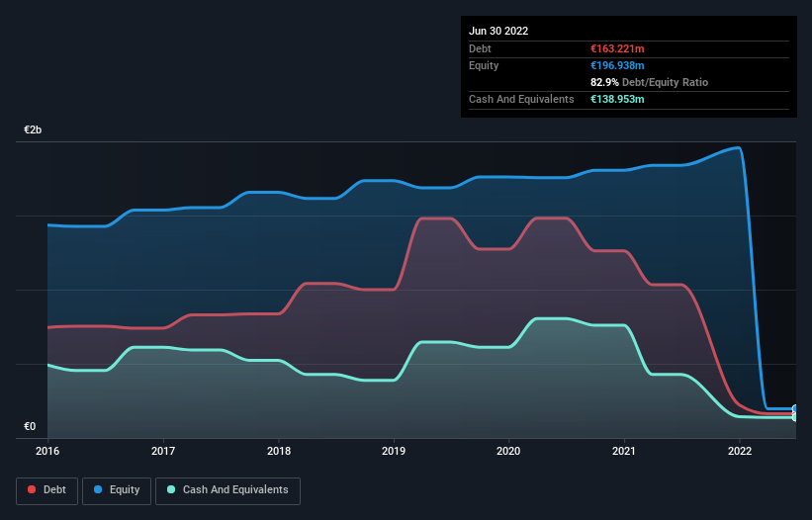
Task: Toggle Cash And Equivalents legend button
Action: (x=227, y=490)
